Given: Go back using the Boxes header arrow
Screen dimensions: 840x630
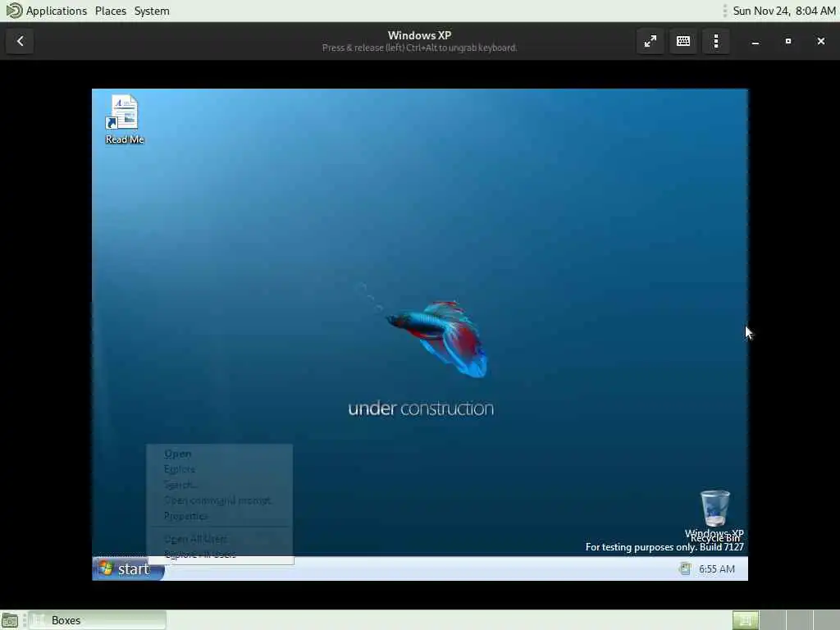Looking at the screenshot, I should click(20, 41).
